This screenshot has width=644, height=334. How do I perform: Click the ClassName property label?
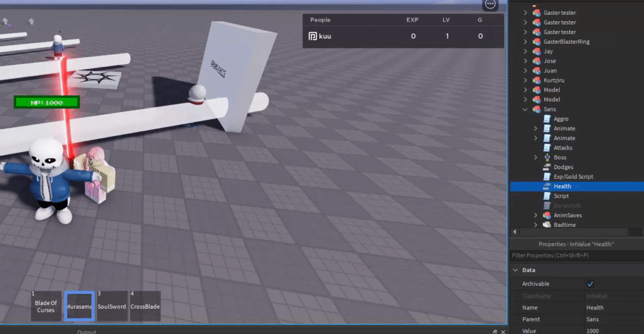[x=536, y=296]
